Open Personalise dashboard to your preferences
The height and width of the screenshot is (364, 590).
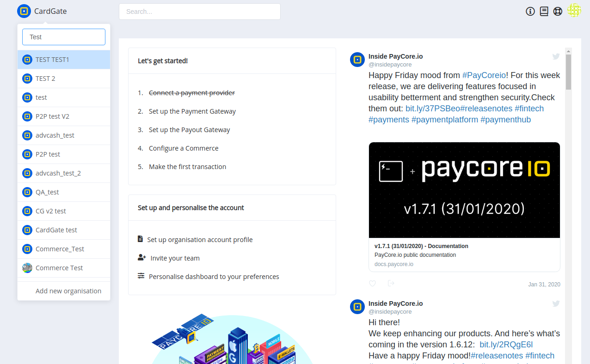coord(214,277)
